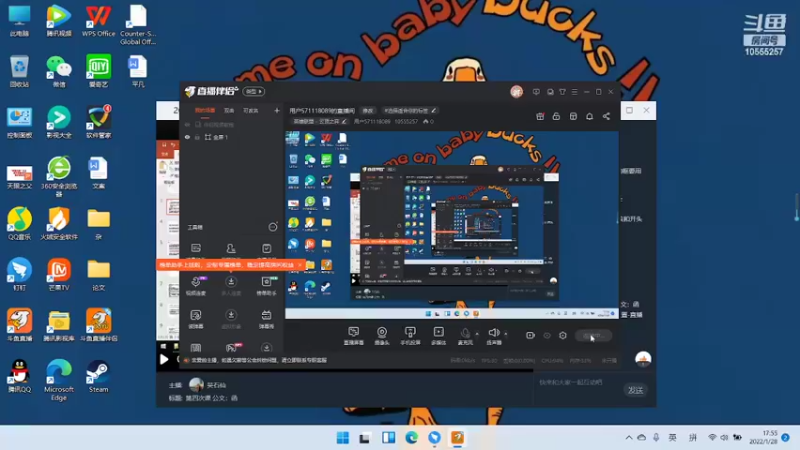Open Task View on the taskbar
The image size is (800, 450).
point(364,437)
